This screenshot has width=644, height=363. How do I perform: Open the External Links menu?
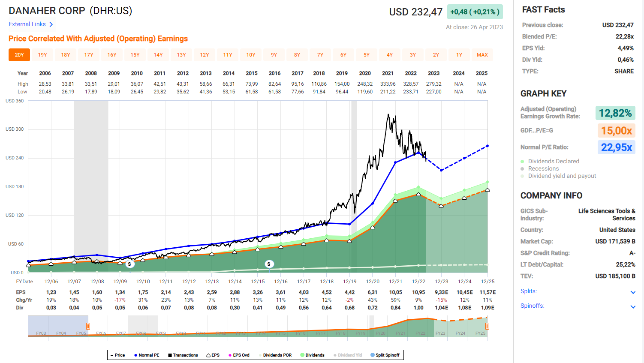[x=31, y=24]
